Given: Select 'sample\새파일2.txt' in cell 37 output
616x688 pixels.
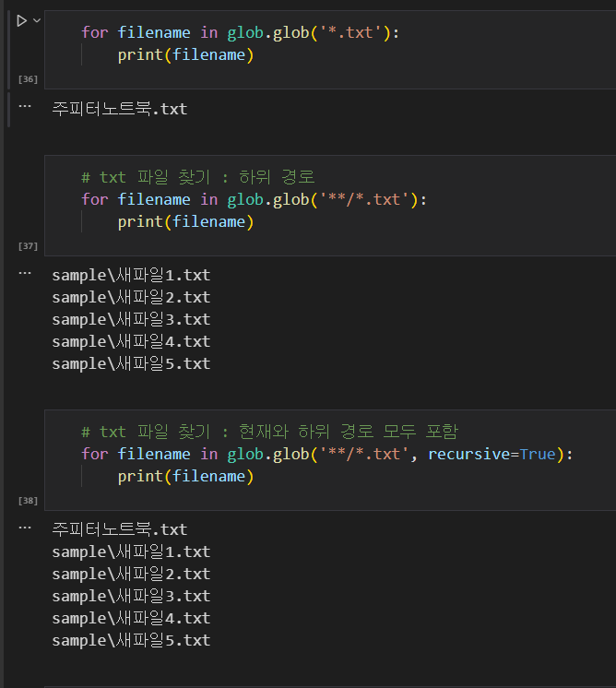Looking at the screenshot, I should click(131, 298).
